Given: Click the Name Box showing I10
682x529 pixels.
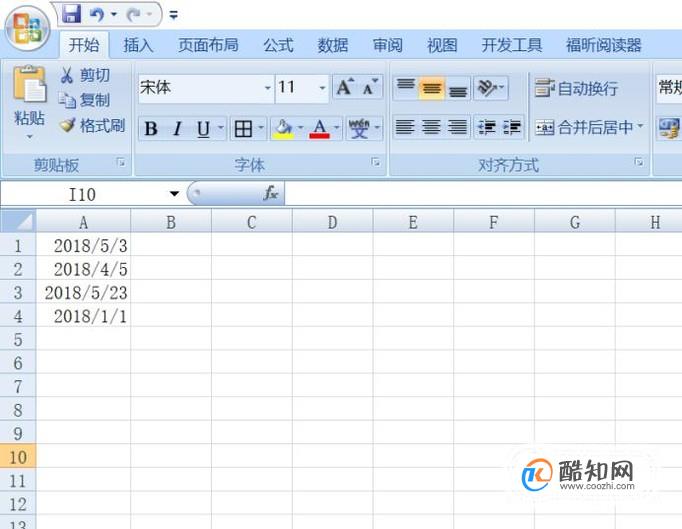Looking at the screenshot, I should [x=83, y=194].
